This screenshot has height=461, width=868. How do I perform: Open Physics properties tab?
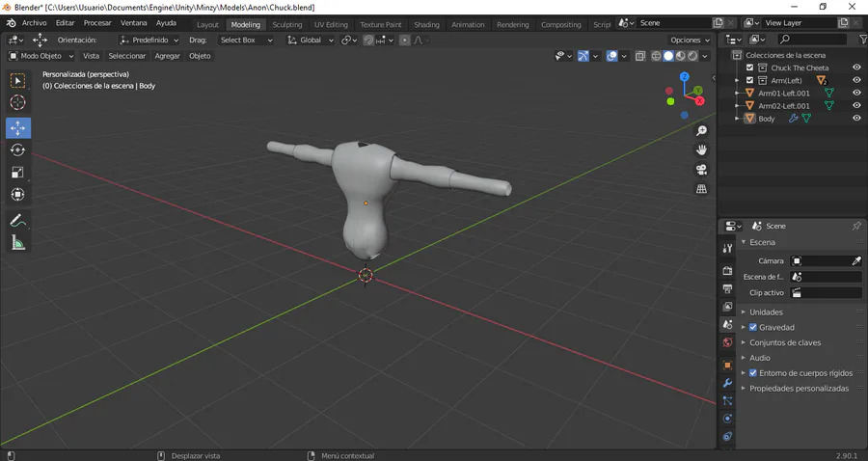click(727, 419)
